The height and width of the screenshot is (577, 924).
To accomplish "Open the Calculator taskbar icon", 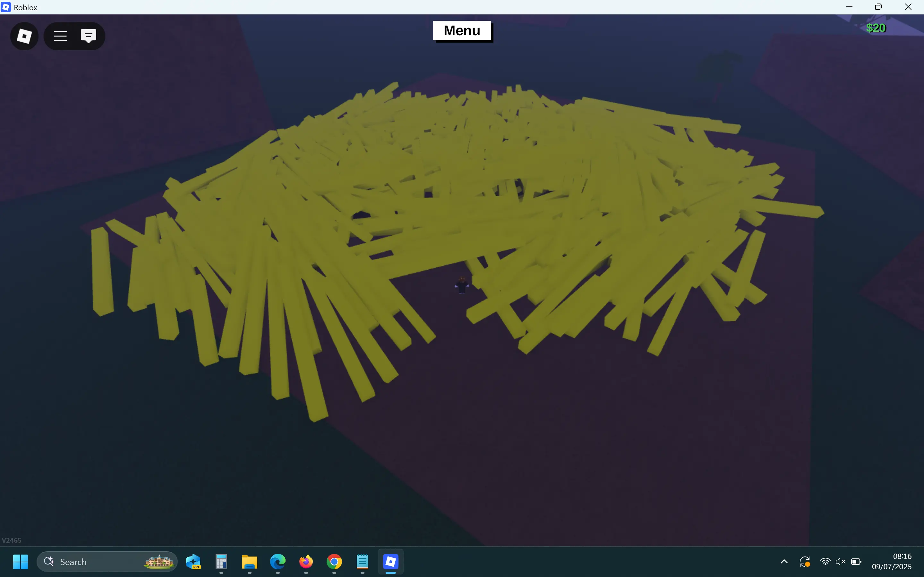I will tap(221, 562).
